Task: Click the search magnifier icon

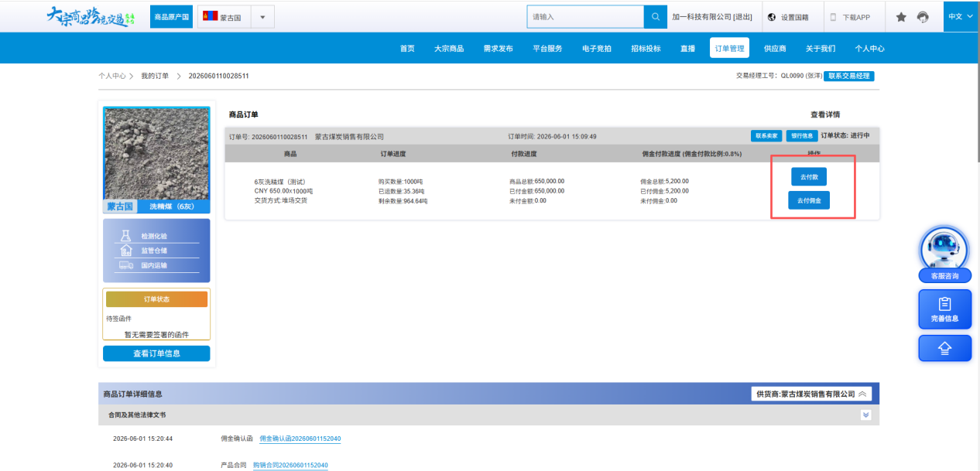Action: coord(655,17)
